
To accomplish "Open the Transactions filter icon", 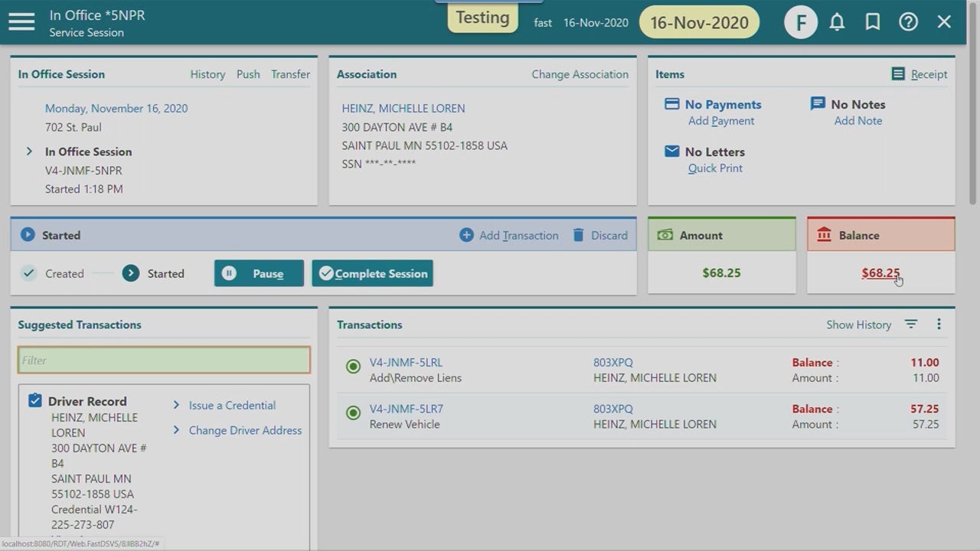I will point(910,324).
